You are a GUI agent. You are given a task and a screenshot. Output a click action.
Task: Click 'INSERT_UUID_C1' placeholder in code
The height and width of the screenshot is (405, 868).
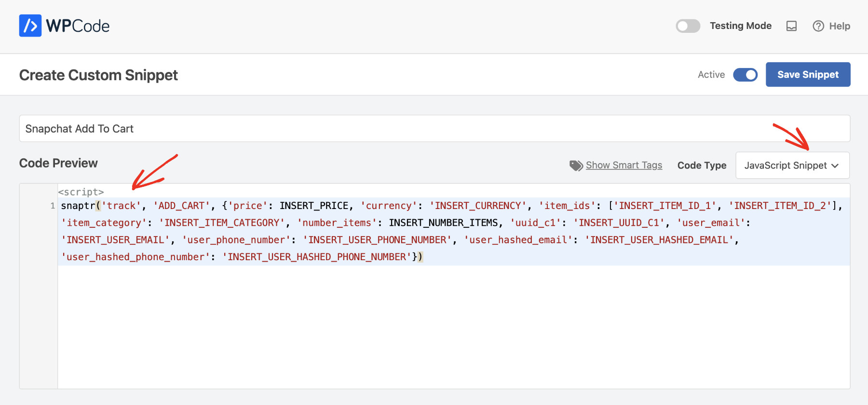click(619, 223)
